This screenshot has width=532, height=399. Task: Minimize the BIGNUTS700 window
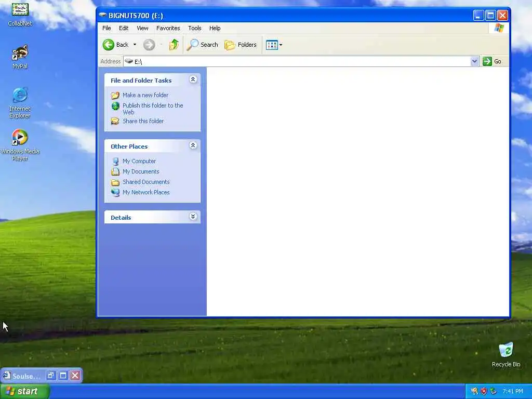point(478,15)
